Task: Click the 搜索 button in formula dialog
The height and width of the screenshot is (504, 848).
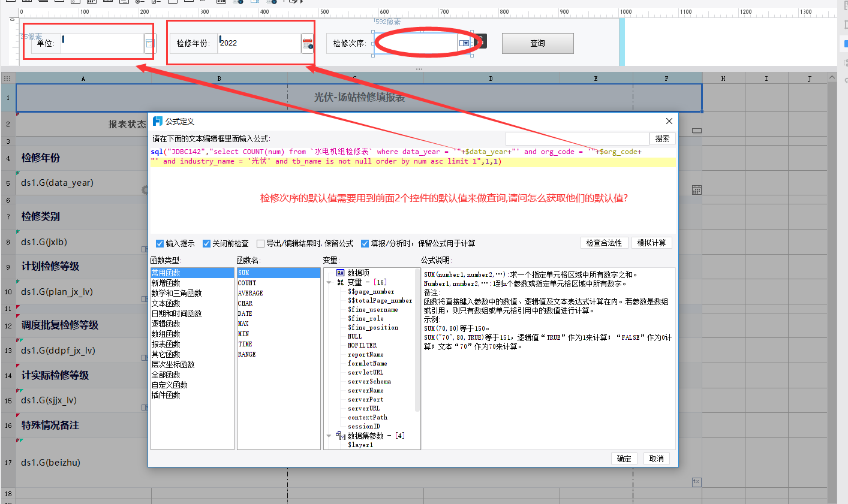Action: pos(662,138)
